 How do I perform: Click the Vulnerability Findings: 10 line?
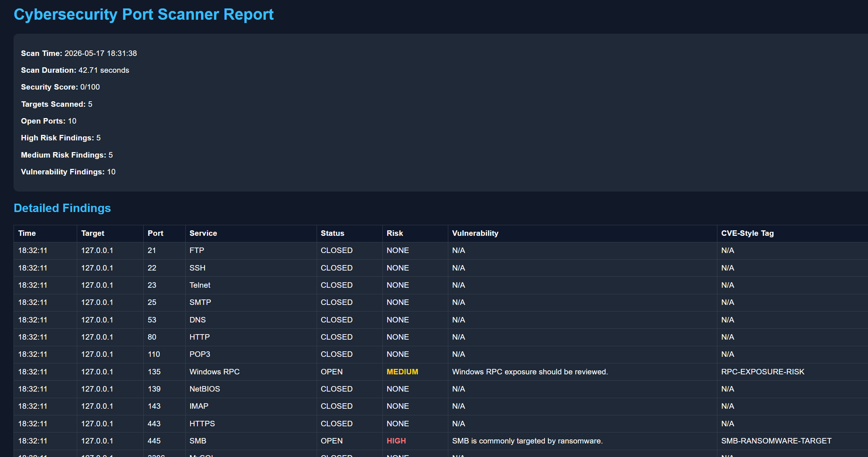pos(68,172)
